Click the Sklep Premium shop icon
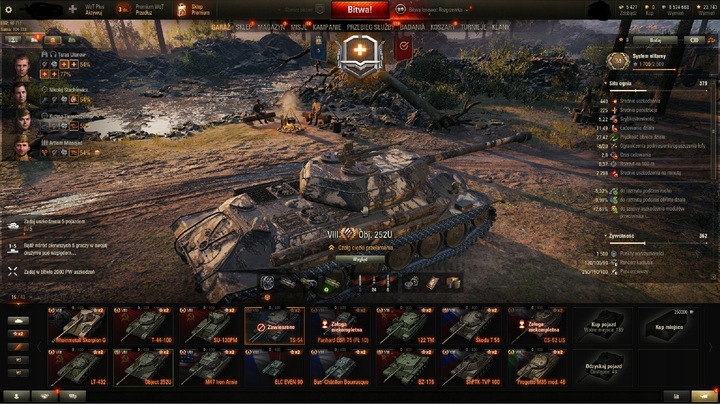 tap(182, 10)
